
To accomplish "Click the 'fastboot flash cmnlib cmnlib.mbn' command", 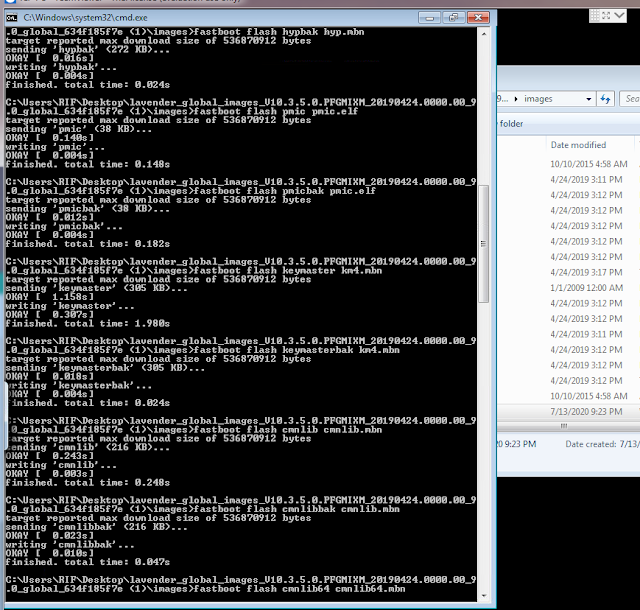I will [x=288, y=430].
